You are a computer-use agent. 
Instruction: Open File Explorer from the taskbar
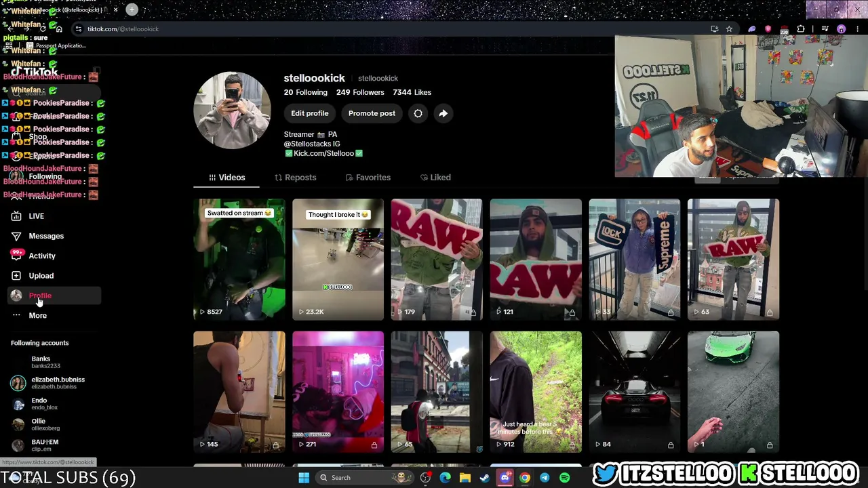465,478
